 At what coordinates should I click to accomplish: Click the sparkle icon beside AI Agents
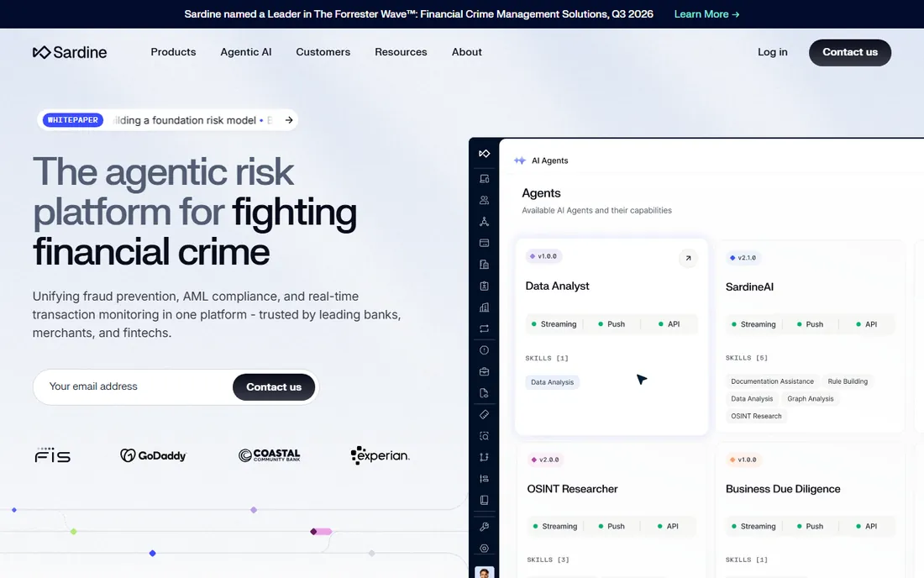(x=520, y=160)
